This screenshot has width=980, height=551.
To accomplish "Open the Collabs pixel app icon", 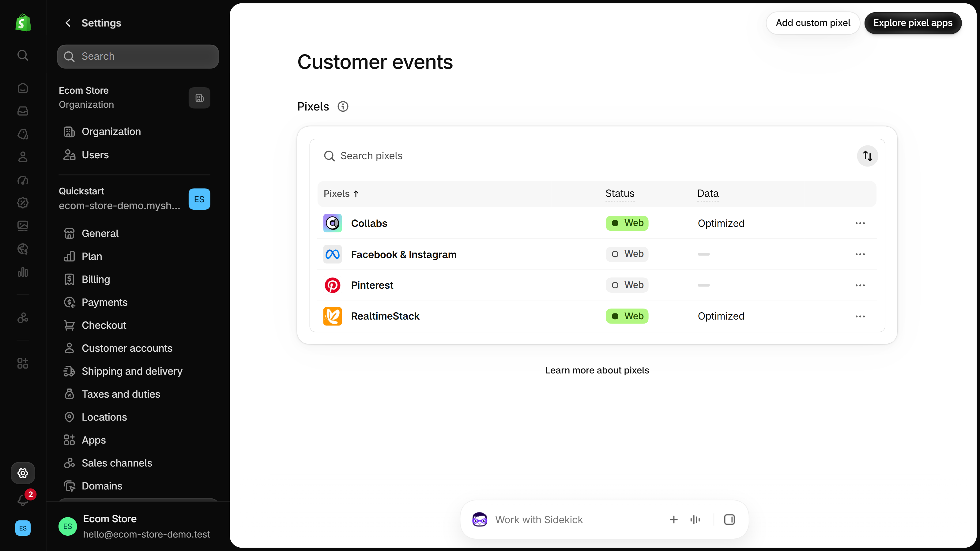I will pos(333,223).
